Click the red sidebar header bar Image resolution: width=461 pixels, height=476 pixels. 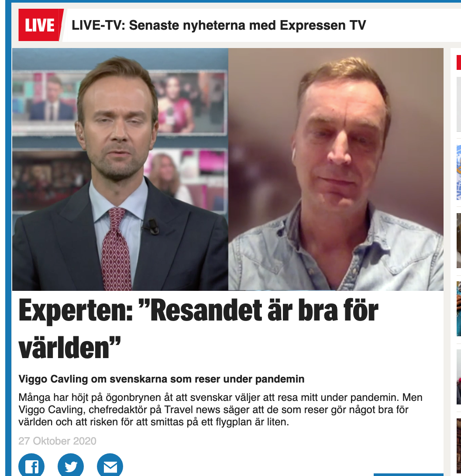tap(458, 62)
